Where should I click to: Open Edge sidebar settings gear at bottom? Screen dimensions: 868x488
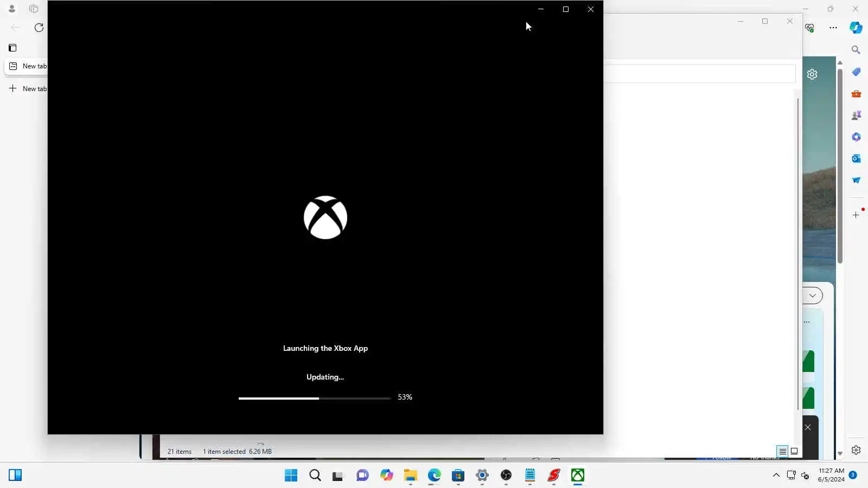pyautogui.click(x=856, y=450)
